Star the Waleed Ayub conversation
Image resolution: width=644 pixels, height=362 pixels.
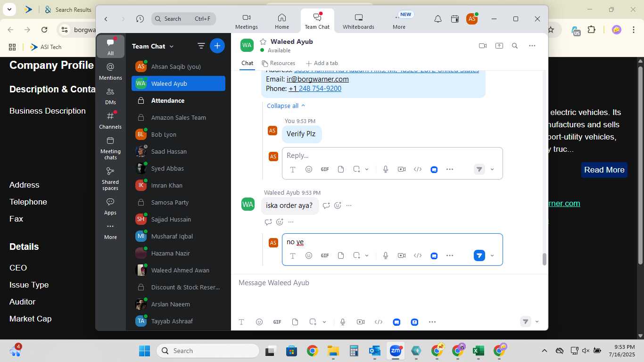pyautogui.click(x=263, y=41)
